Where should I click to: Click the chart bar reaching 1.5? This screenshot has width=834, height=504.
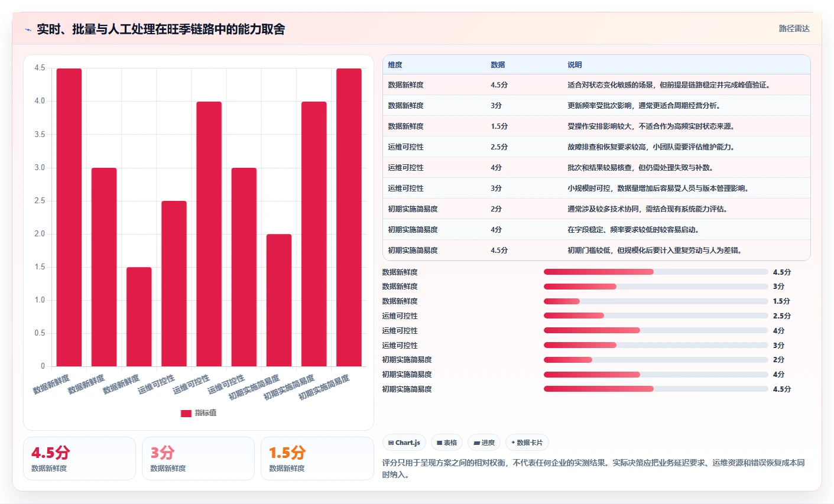click(139, 317)
